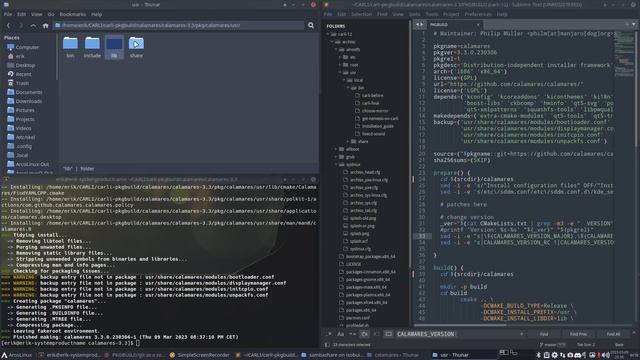This screenshot has width=640, height=360.
Task: Expand the root folder in Sublime sidebar
Action: (x=340, y=65)
